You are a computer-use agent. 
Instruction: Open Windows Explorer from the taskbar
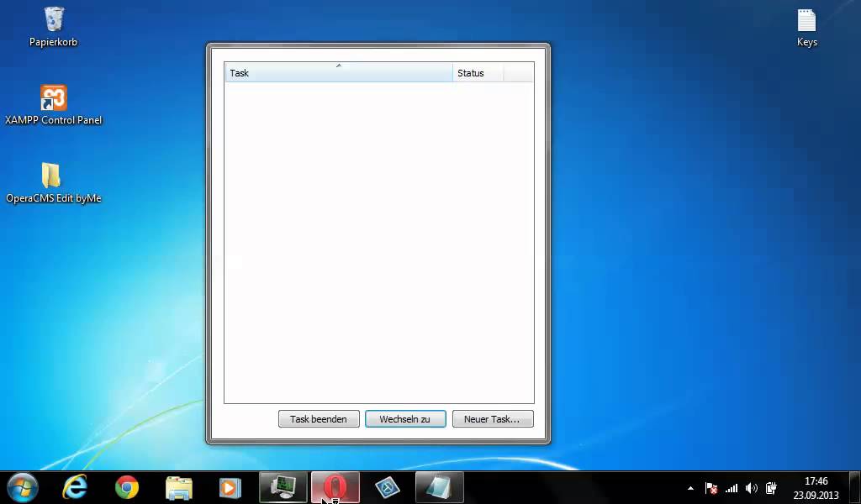pyautogui.click(x=179, y=487)
